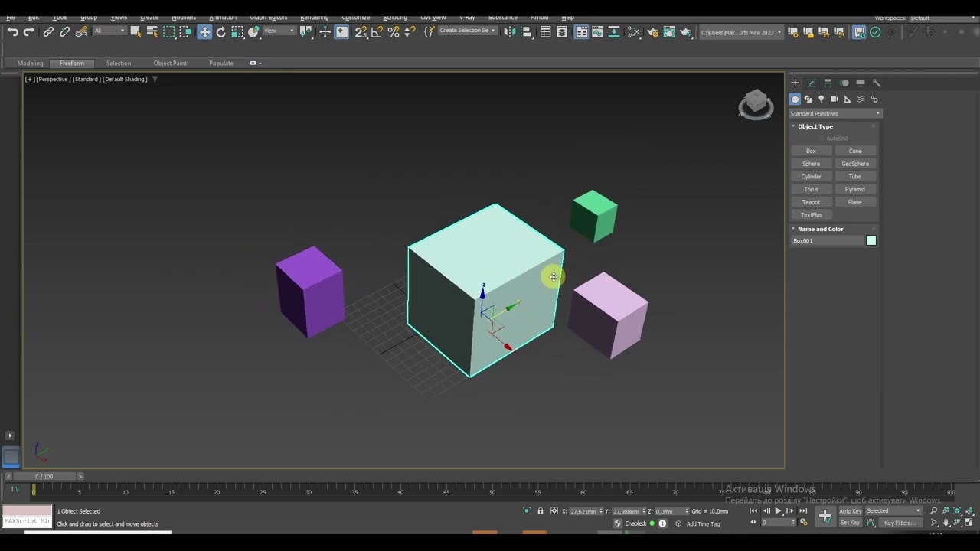Toggle the Auto Key button
The height and width of the screenshot is (551, 980).
tap(851, 511)
